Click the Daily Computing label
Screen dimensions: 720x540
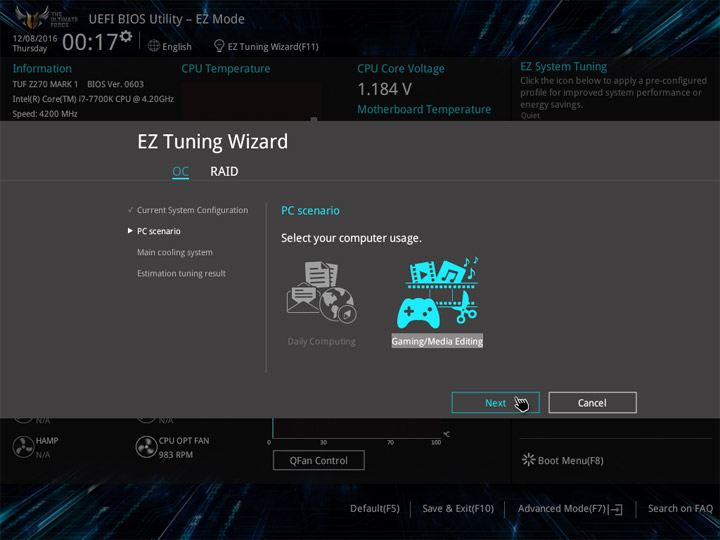321,341
